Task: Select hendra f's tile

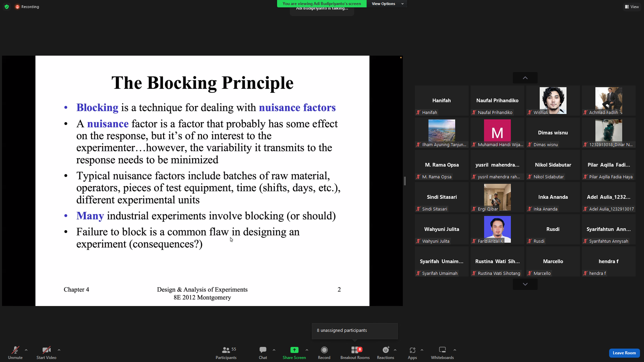Action: (x=609, y=261)
